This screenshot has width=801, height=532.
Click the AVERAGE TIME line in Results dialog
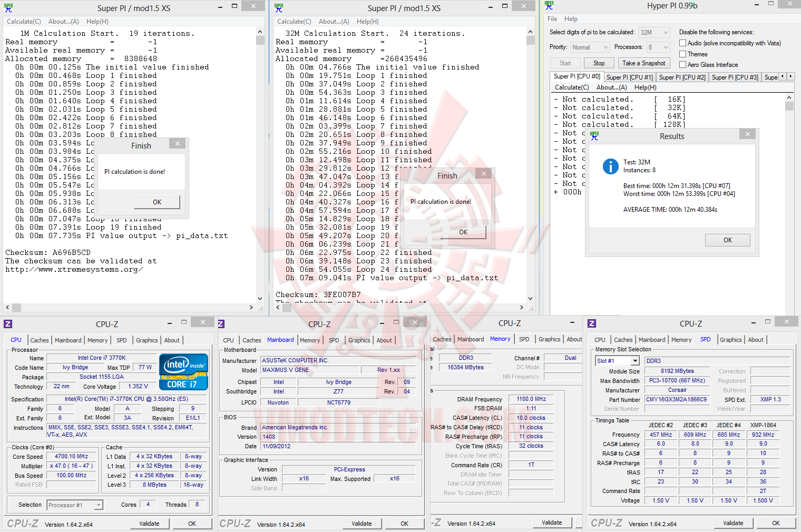[670, 210]
